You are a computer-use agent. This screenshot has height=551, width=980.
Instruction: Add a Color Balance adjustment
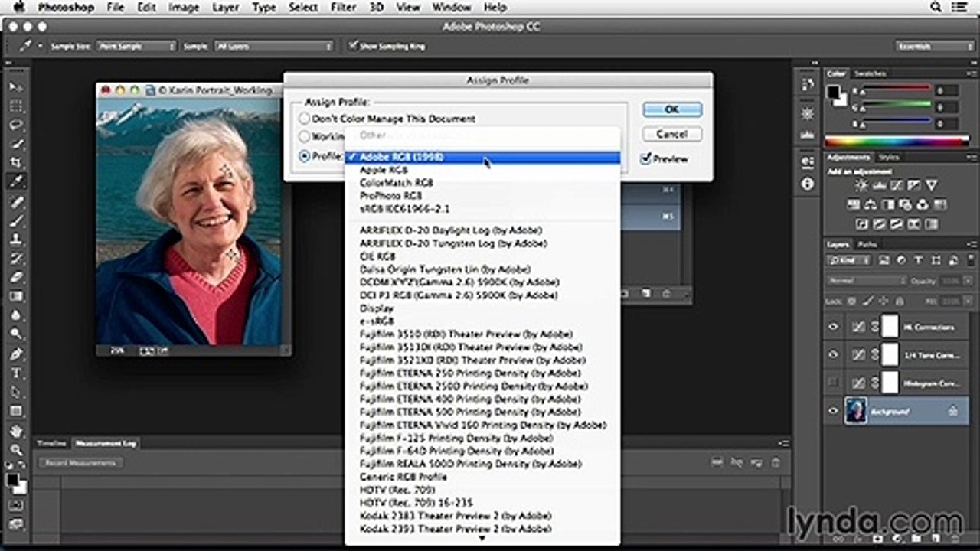[872, 204]
